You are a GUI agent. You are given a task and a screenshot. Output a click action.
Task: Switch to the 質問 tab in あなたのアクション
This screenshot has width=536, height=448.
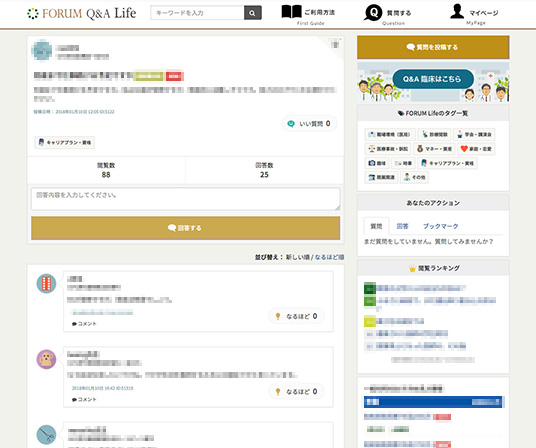[376, 226]
